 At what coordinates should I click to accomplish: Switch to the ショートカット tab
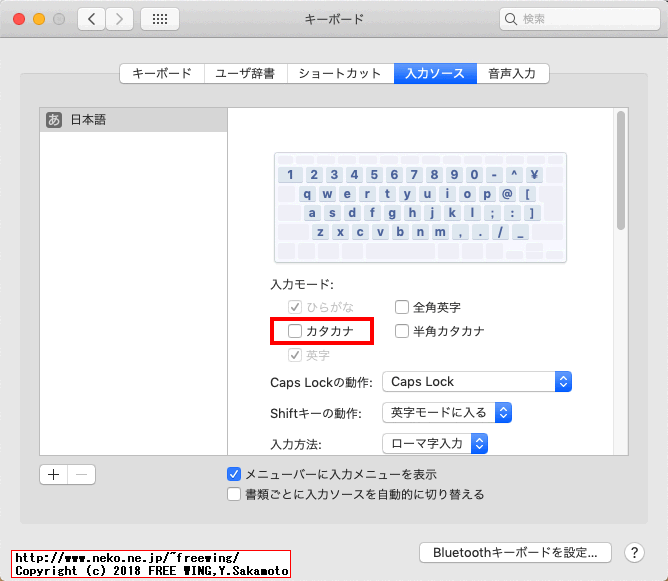(x=340, y=74)
